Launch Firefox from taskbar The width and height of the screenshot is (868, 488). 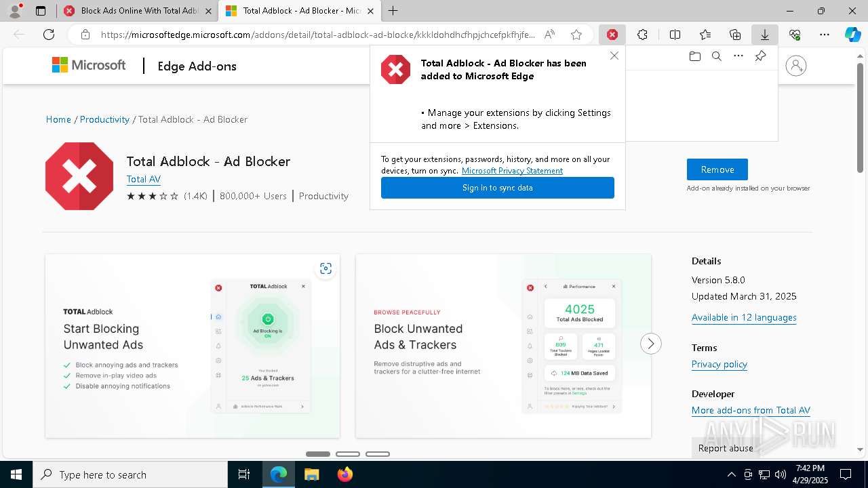(344, 474)
